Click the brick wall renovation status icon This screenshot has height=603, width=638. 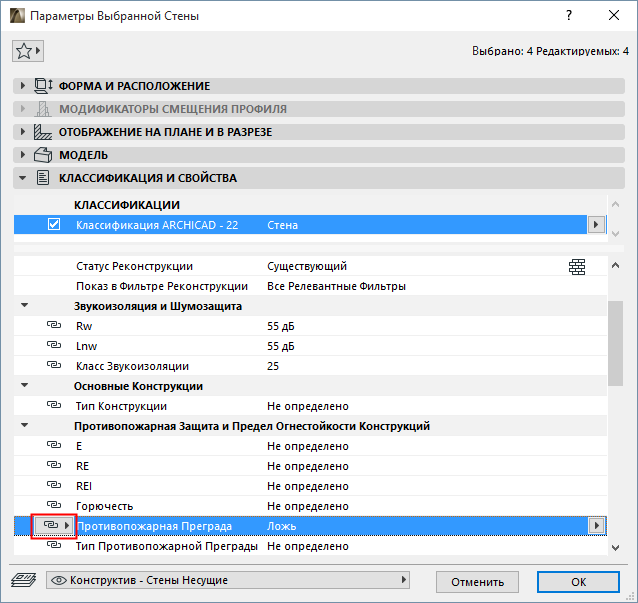(577, 267)
